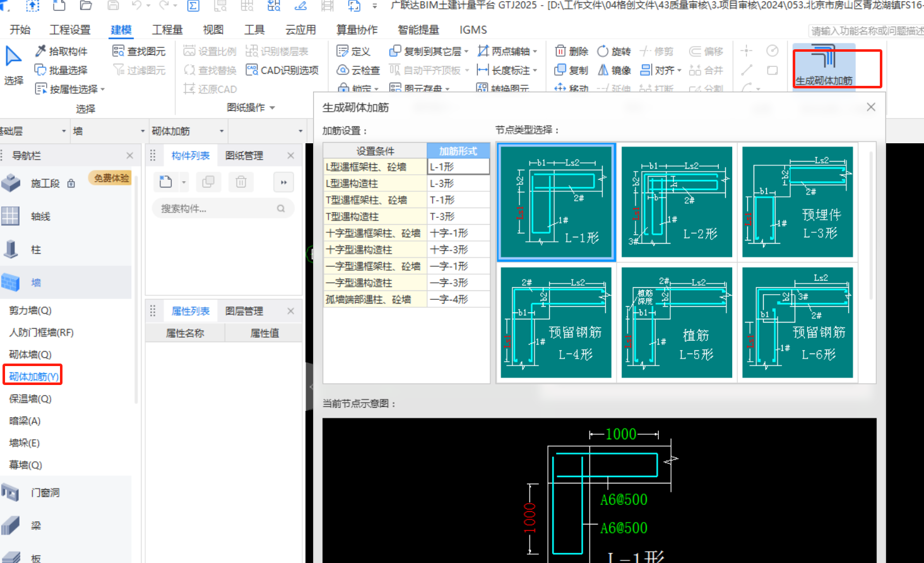The image size is (924, 563).
Task: Switch to 属性列表 tab
Action: point(190,311)
